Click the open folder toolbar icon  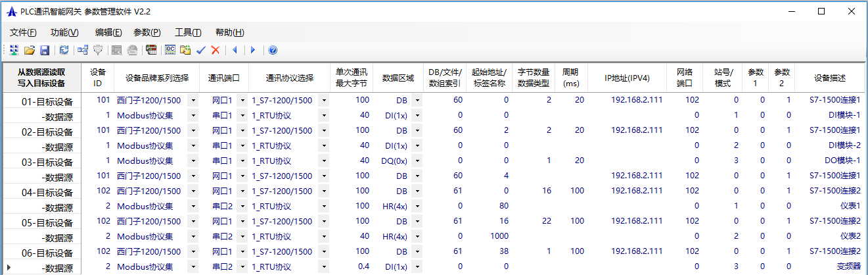coord(30,50)
